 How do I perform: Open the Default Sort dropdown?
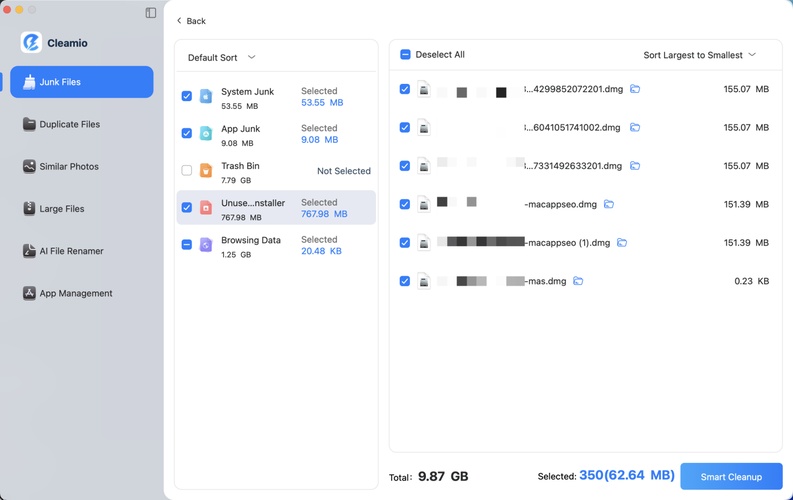point(222,58)
